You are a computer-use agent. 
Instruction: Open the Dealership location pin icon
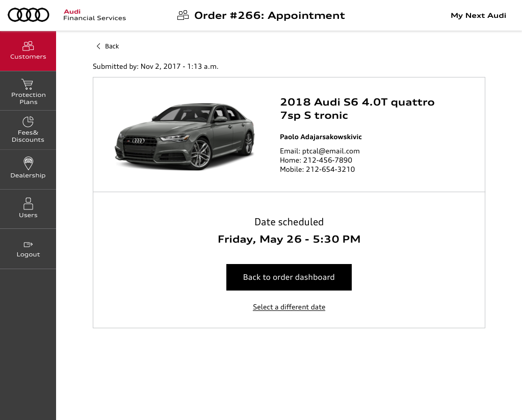pyautogui.click(x=29, y=163)
